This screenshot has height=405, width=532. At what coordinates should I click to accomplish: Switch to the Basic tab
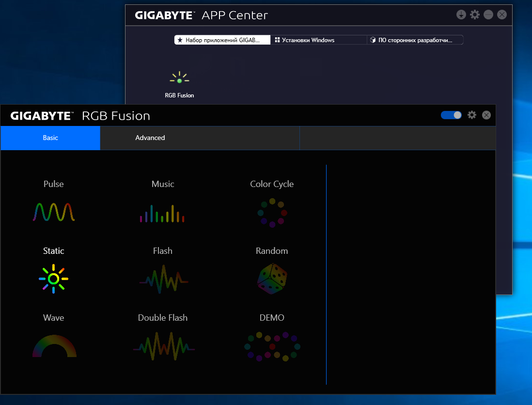[x=50, y=138]
